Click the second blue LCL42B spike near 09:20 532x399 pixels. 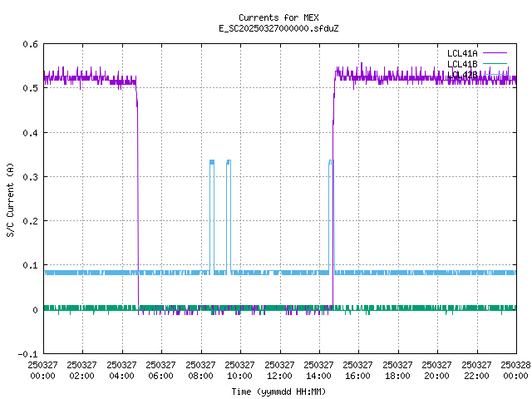point(229,217)
